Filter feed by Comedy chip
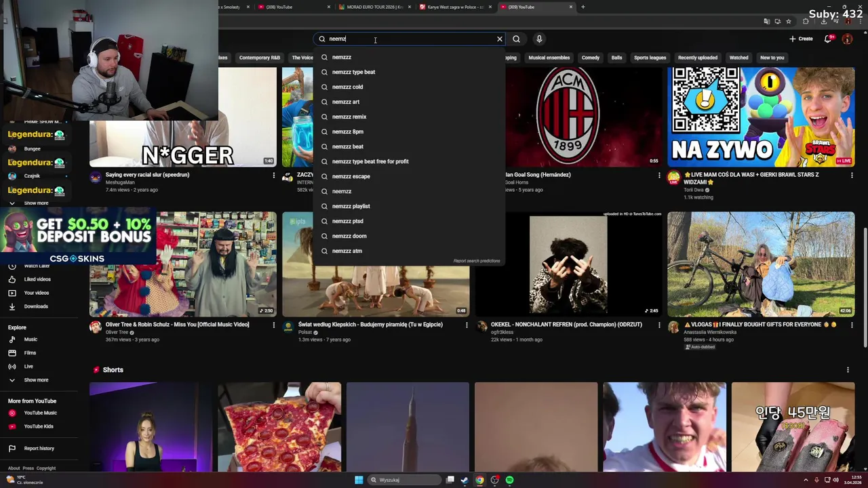 [591, 58]
